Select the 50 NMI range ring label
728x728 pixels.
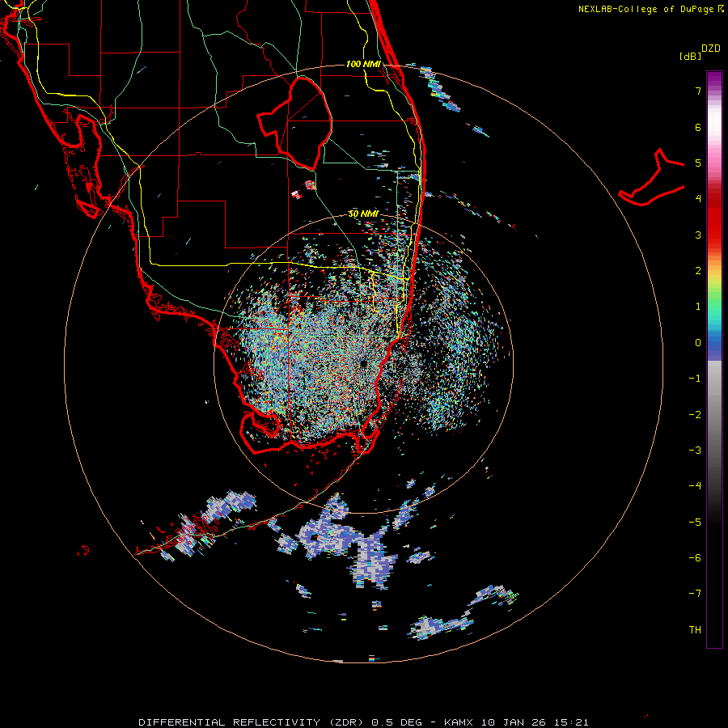(x=363, y=214)
